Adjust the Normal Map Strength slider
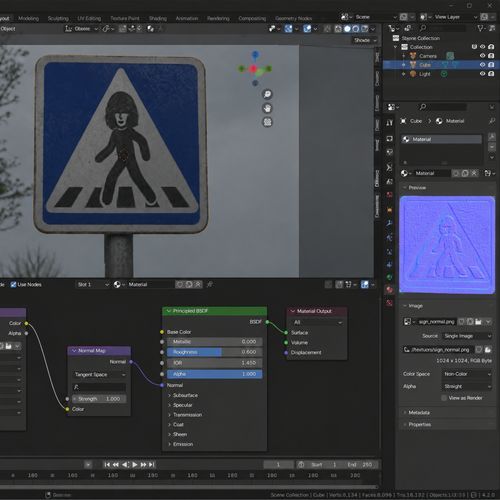500x500 pixels. click(99, 399)
